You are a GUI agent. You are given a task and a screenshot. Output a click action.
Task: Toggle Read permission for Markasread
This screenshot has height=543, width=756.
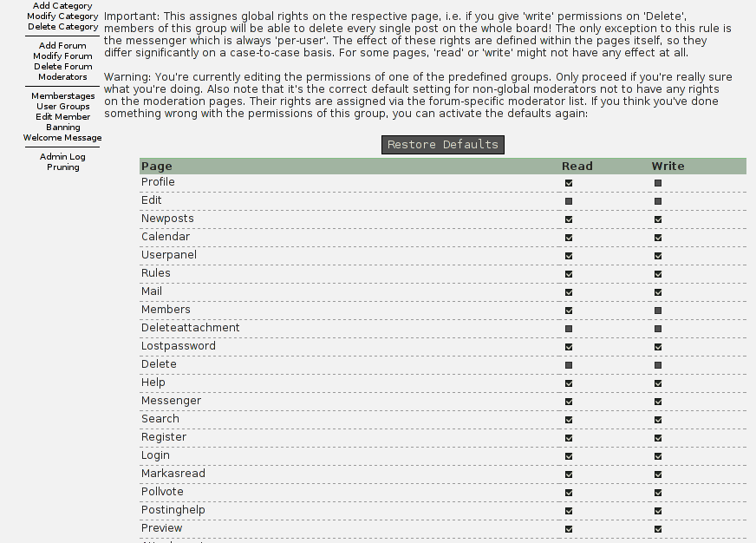[568, 474]
